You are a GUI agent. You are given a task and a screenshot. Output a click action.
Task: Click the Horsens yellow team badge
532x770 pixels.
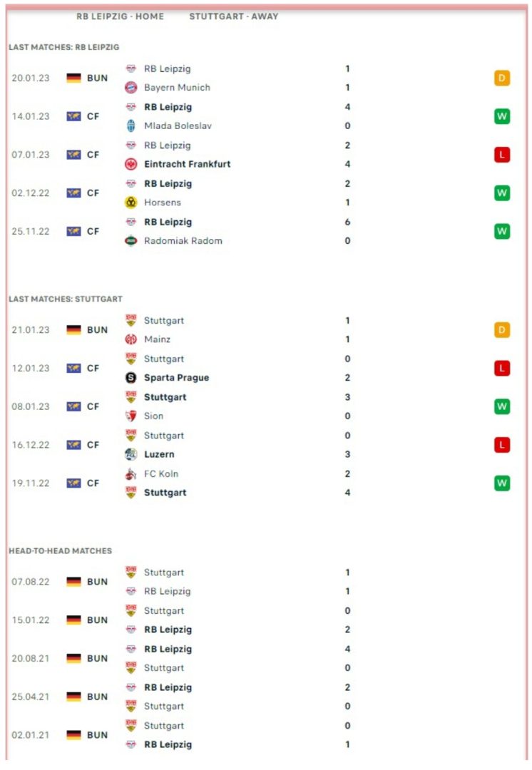point(131,202)
